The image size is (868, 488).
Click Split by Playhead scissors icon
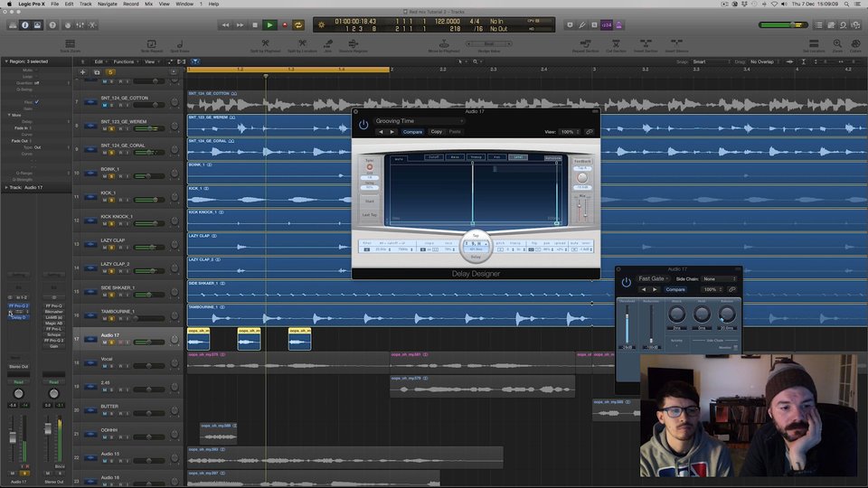[x=265, y=43]
